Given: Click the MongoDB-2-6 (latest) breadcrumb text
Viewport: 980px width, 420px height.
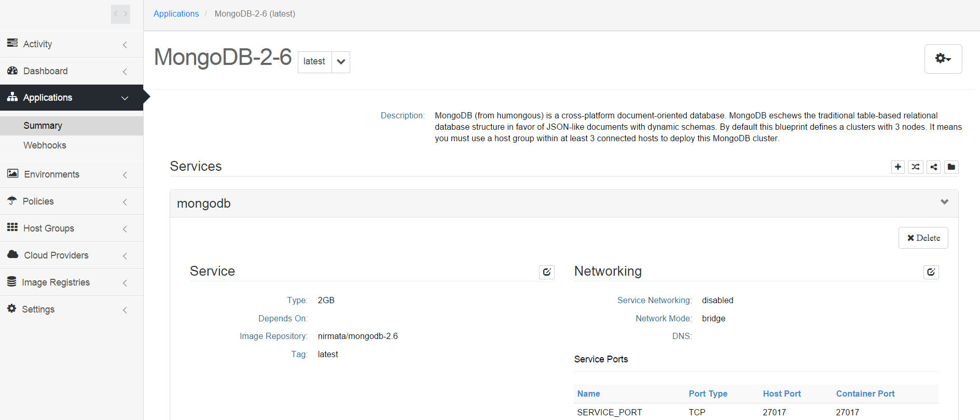Looking at the screenshot, I should coord(255,13).
